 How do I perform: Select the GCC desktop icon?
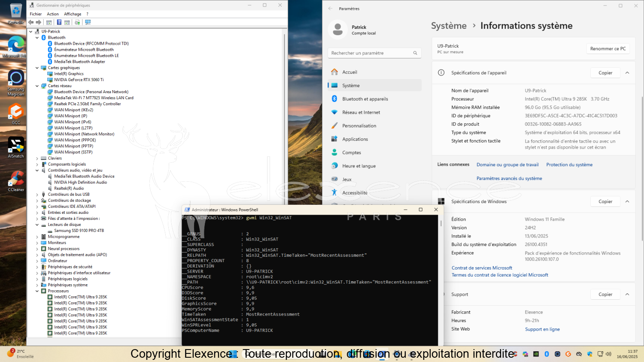click(x=16, y=114)
